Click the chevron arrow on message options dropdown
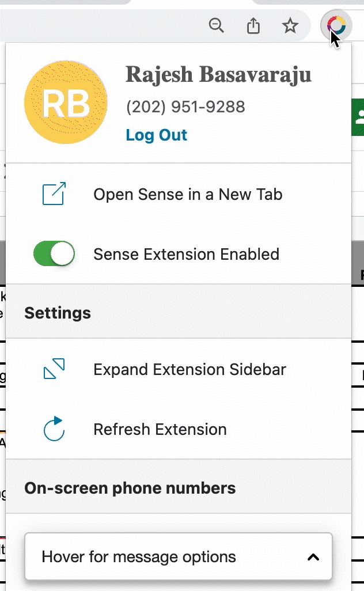Screen dimensions: 364x591 point(313,556)
